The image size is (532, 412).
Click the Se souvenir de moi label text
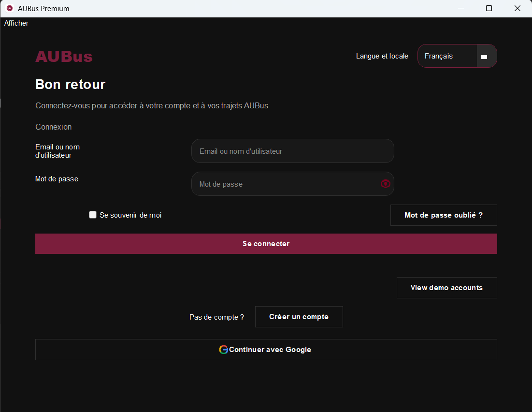coord(130,215)
